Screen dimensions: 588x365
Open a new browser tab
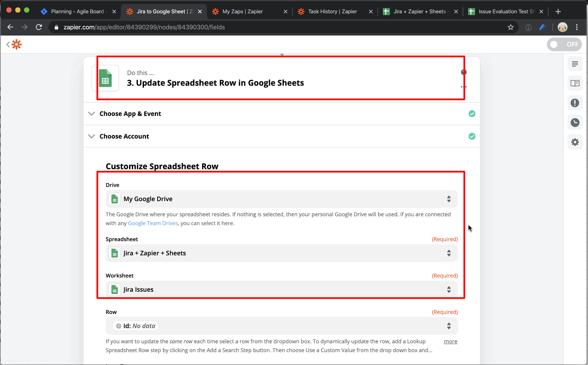click(x=558, y=11)
